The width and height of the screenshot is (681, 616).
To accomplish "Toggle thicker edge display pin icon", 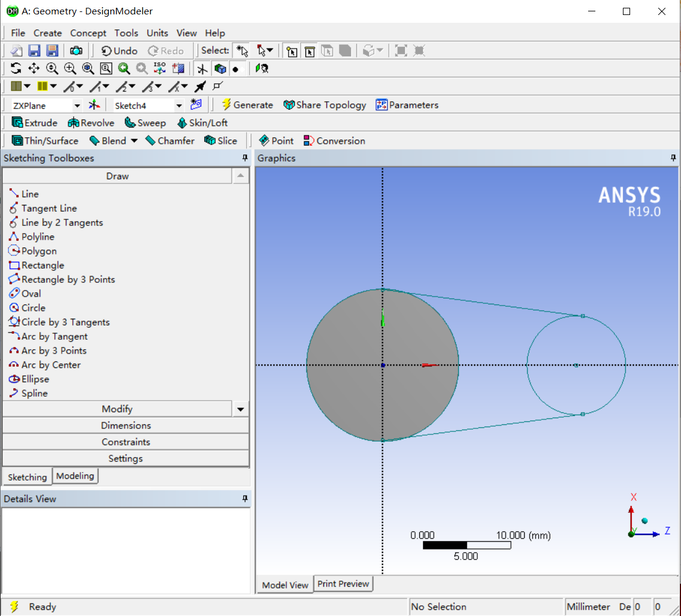I will 200,86.
